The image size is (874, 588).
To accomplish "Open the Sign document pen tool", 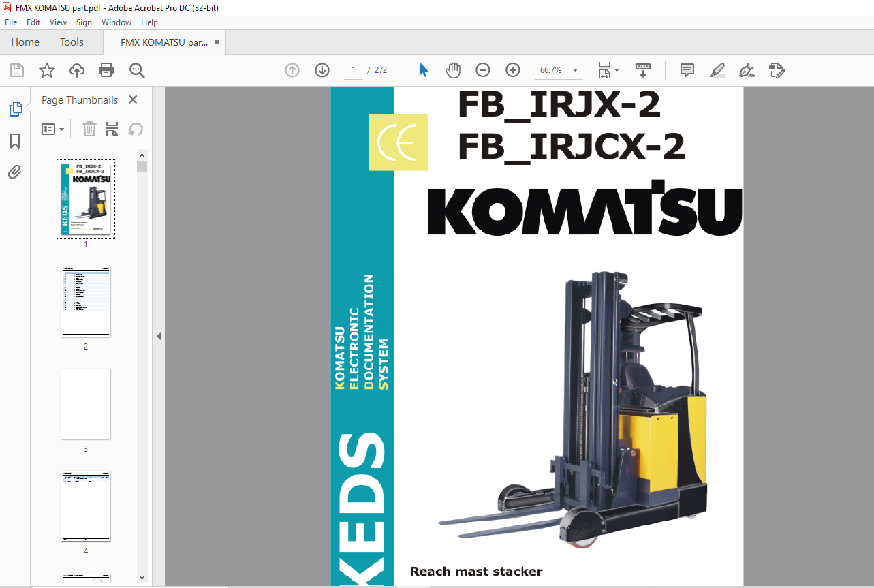I will pyautogui.click(x=747, y=70).
